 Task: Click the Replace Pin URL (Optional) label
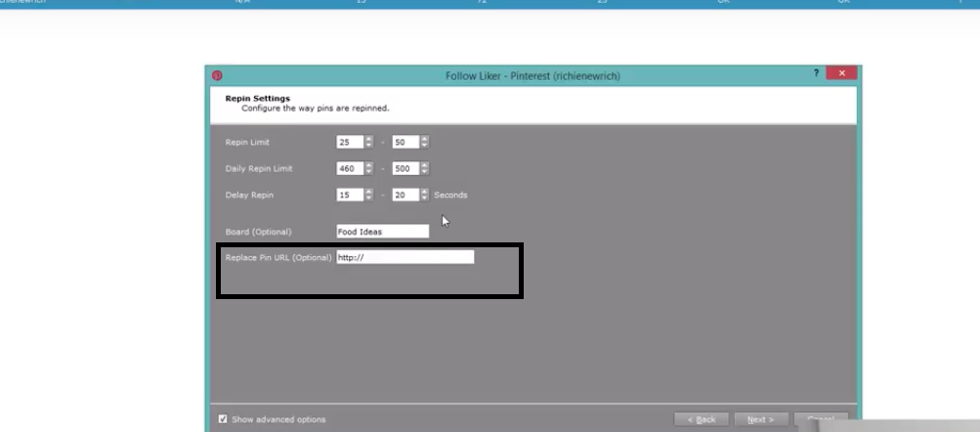(x=278, y=258)
